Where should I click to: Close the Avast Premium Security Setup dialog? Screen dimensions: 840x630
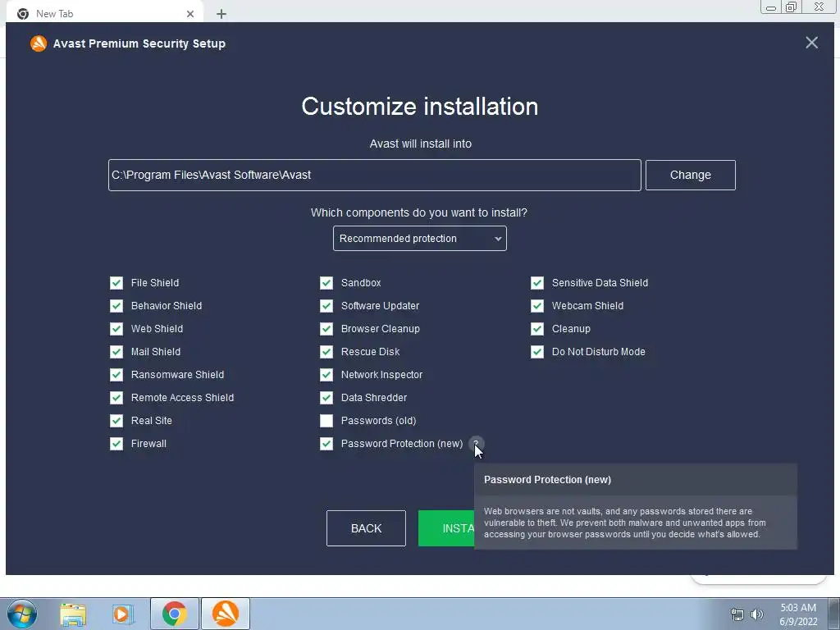pos(811,43)
